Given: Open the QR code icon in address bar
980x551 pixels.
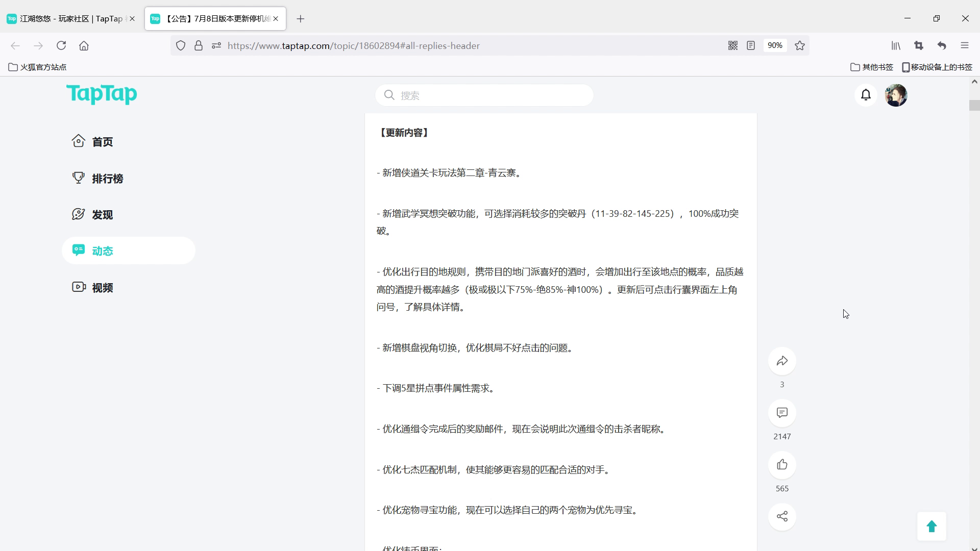Looking at the screenshot, I should click(733, 46).
